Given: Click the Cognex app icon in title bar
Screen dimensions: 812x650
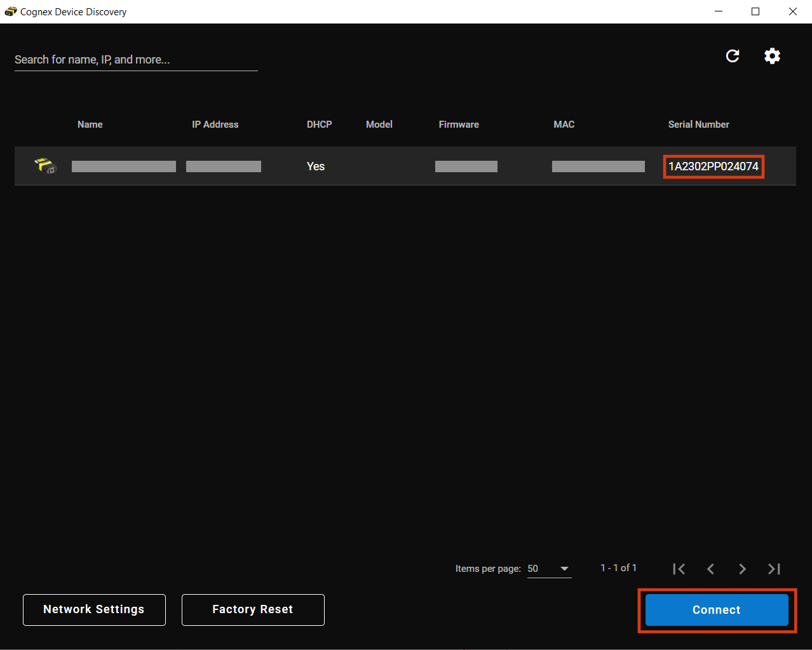Looking at the screenshot, I should [x=10, y=11].
